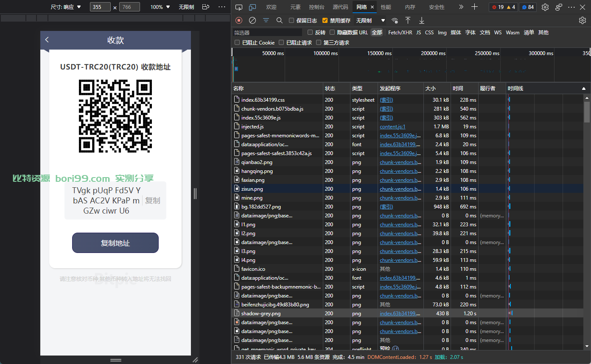Open the 安全性 tab
Image resolution: width=591 pixels, height=364 pixels.
click(x=437, y=7)
